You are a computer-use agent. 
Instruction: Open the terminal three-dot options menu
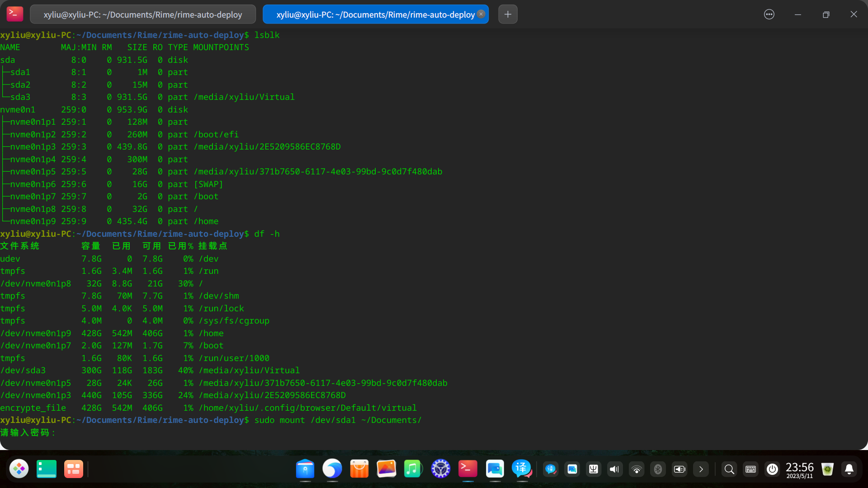pos(769,14)
